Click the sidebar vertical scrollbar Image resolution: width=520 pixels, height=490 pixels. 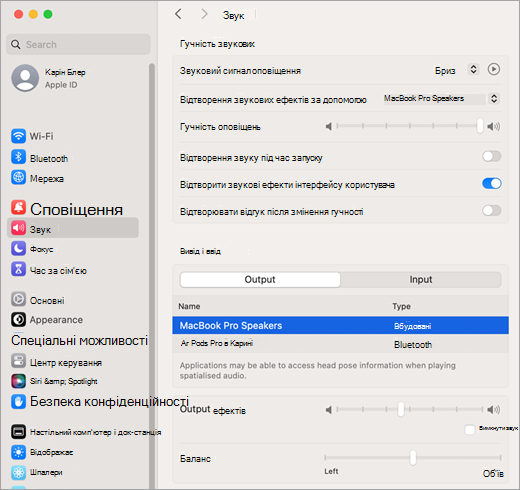pos(152,276)
